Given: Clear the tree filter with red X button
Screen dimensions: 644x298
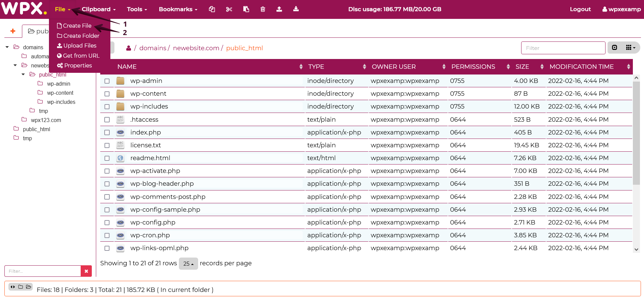Looking at the screenshot, I should 86,271.
